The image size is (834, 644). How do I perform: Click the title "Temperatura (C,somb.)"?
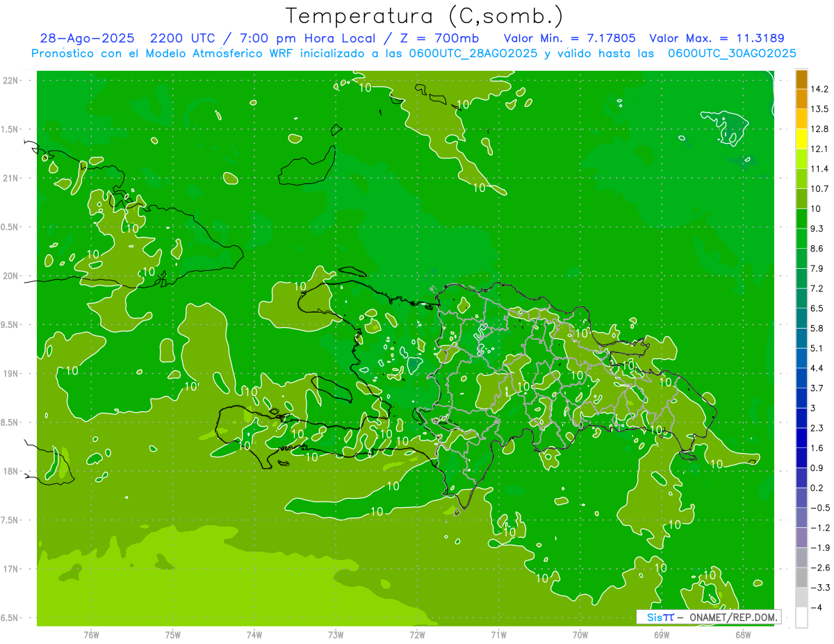pyautogui.click(x=424, y=15)
